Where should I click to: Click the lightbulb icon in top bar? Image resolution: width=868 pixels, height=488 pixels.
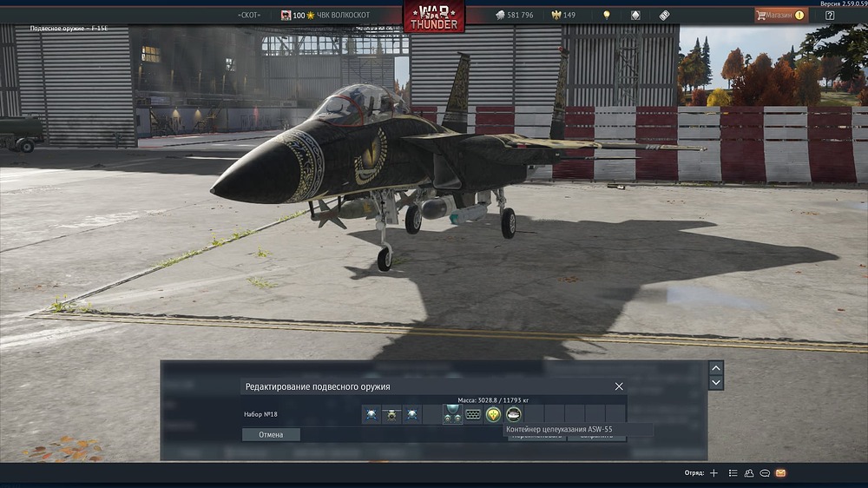tap(607, 15)
